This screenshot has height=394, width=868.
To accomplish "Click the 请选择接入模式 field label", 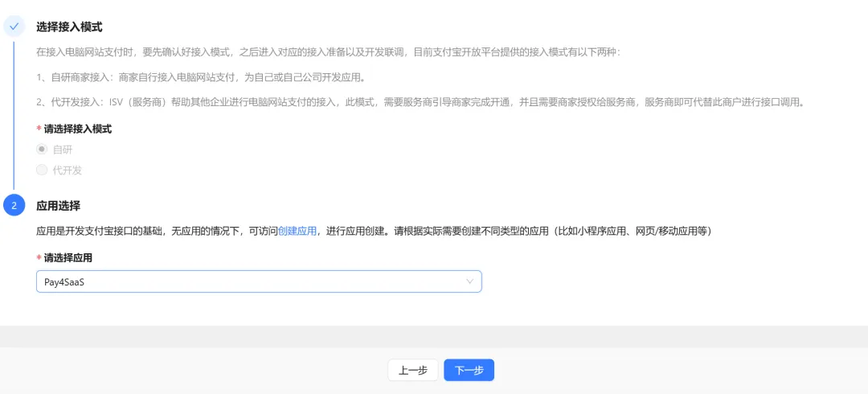I will tap(77, 129).
